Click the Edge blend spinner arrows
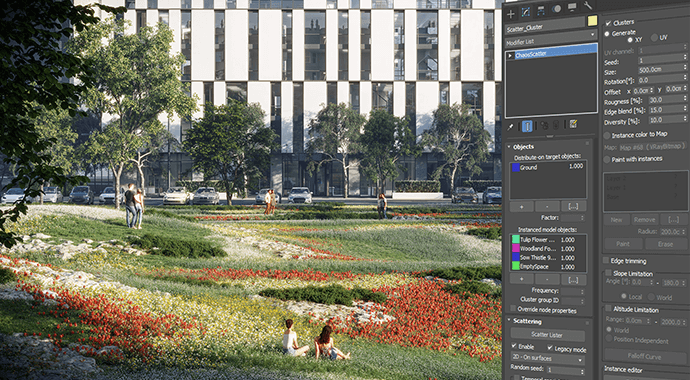 point(685,108)
